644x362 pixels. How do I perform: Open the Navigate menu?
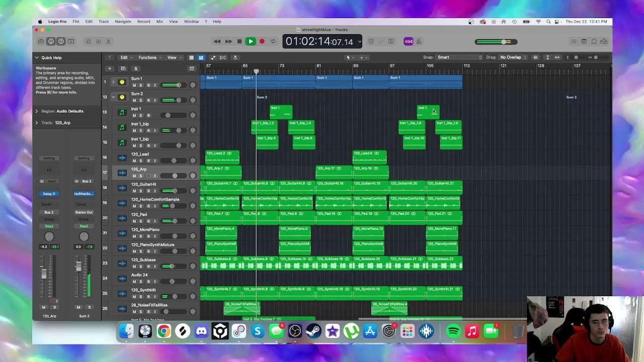pos(123,22)
